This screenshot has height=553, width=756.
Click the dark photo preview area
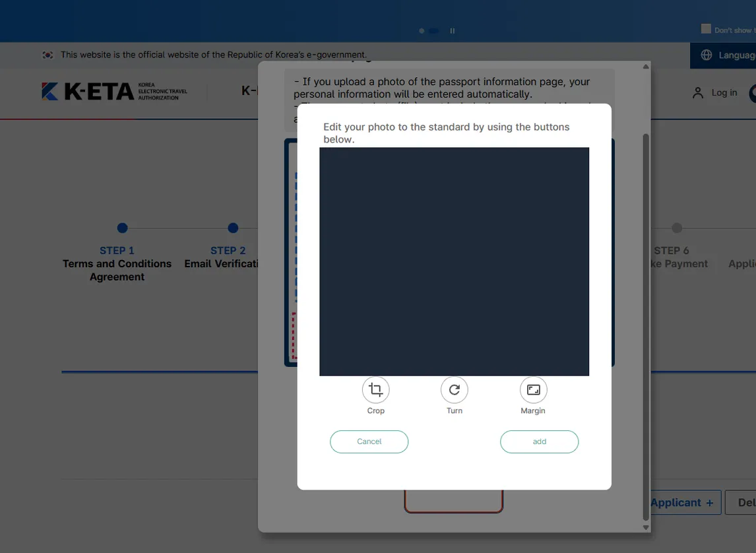tap(454, 261)
